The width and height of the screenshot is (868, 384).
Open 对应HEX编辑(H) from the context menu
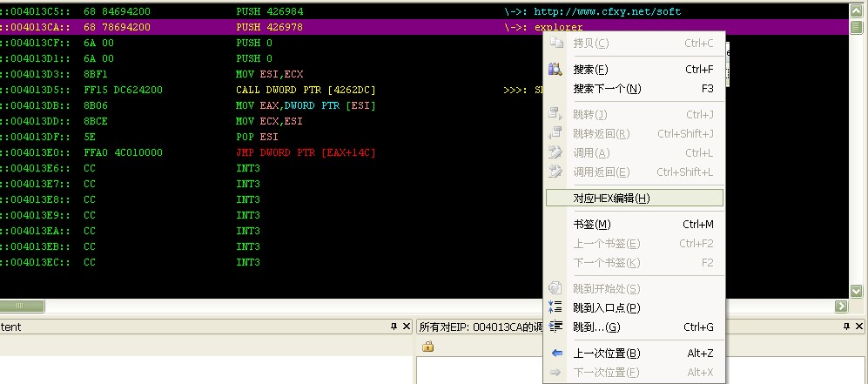click(635, 198)
